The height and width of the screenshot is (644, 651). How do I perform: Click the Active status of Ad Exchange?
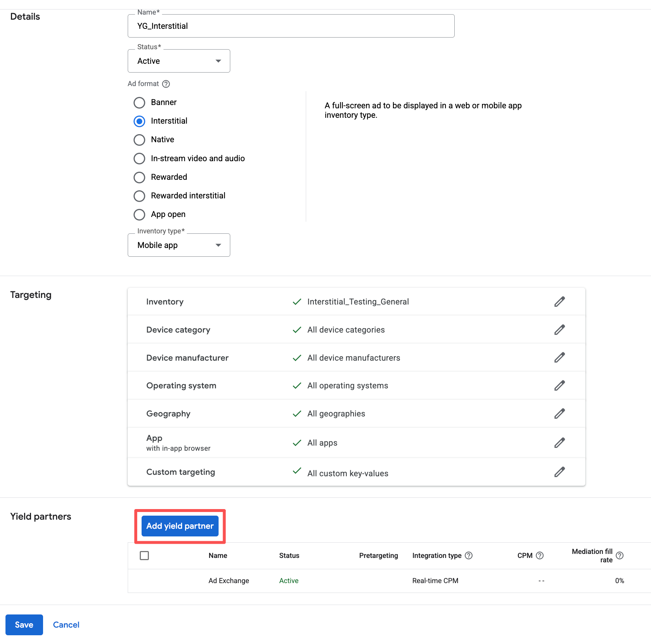pyautogui.click(x=289, y=581)
